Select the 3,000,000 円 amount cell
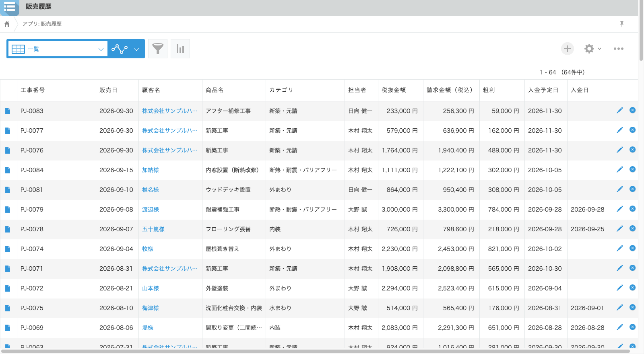 400,210
